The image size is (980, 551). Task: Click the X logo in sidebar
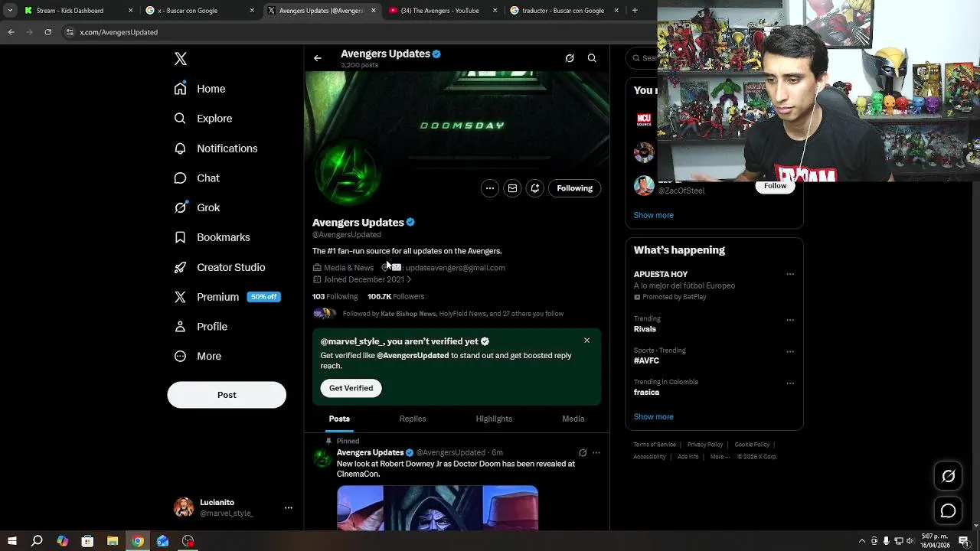181,59
